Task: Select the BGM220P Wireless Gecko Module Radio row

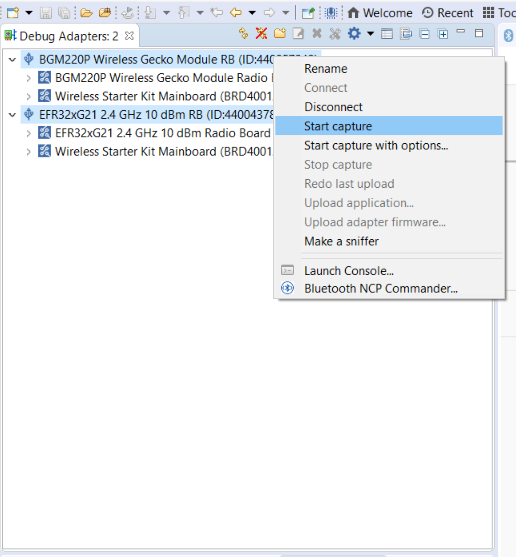Action: click(155, 78)
